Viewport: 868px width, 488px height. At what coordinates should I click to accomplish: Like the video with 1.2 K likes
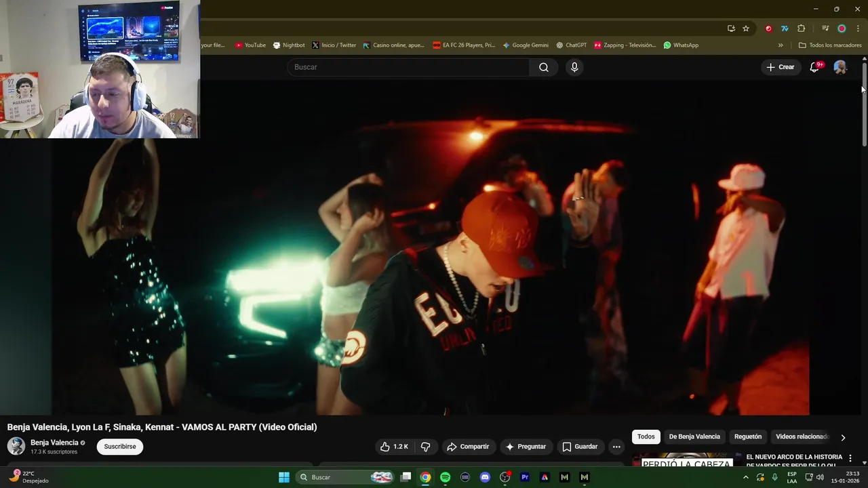pos(395,447)
